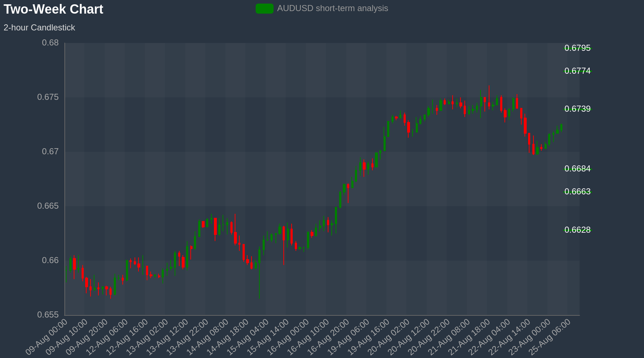This screenshot has height=358, width=644.
Task: Click the 2-hour Candlestick subtitle
Action: coord(39,28)
